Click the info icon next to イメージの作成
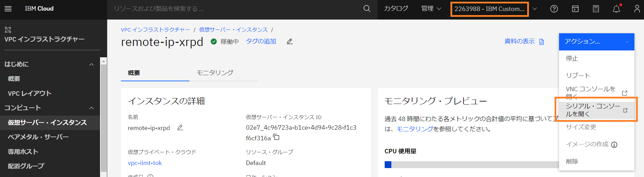The height and width of the screenshot is (177, 644). [614, 145]
